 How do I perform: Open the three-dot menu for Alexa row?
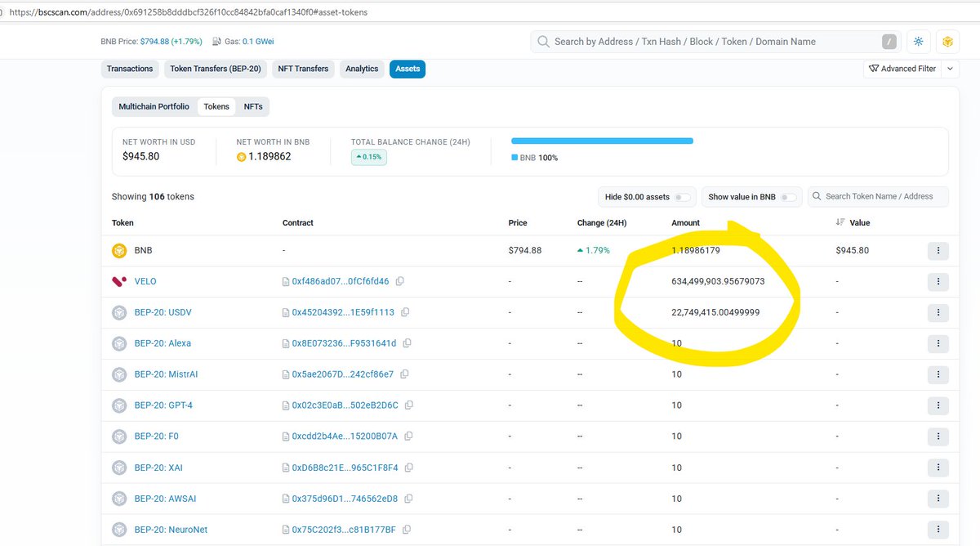(938, 343)
